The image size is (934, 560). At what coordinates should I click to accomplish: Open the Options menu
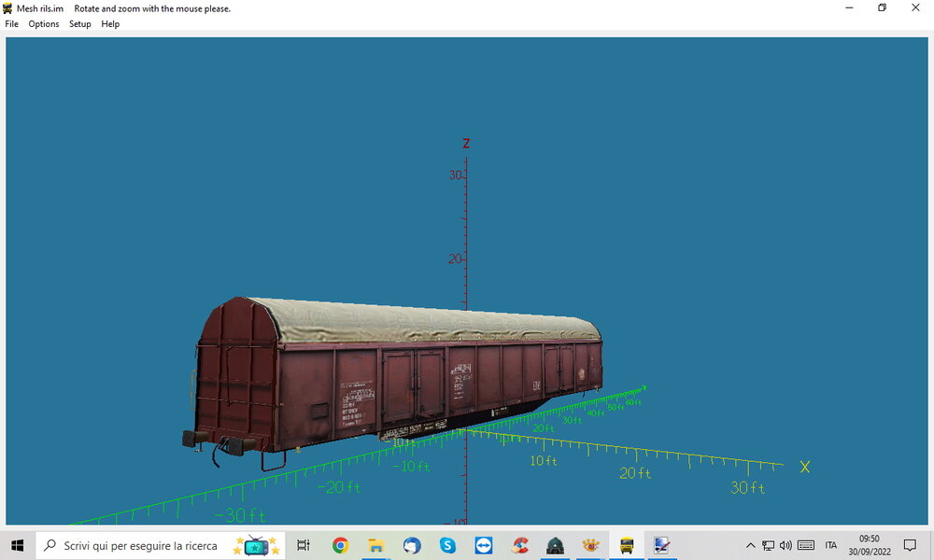coord(44,24)
